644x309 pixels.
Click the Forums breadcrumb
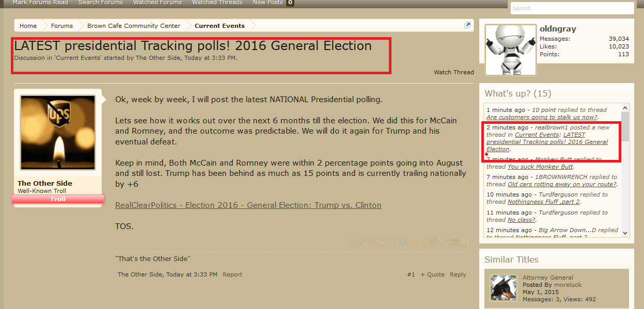click(x=62, y=26)
